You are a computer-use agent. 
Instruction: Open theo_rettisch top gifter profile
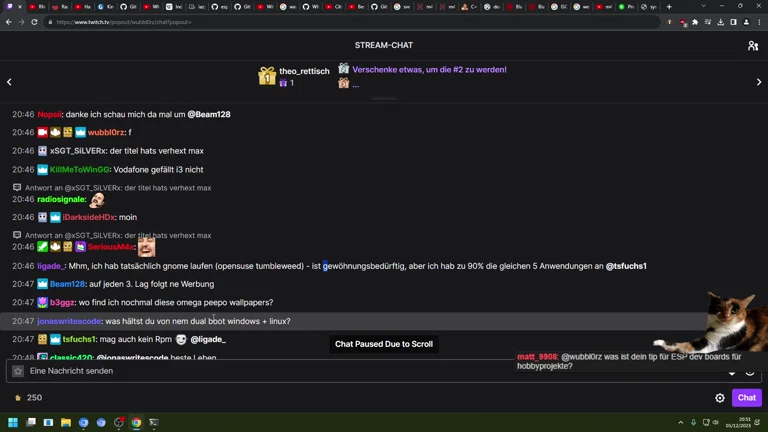pyautogui.click(x=304, y=71)
